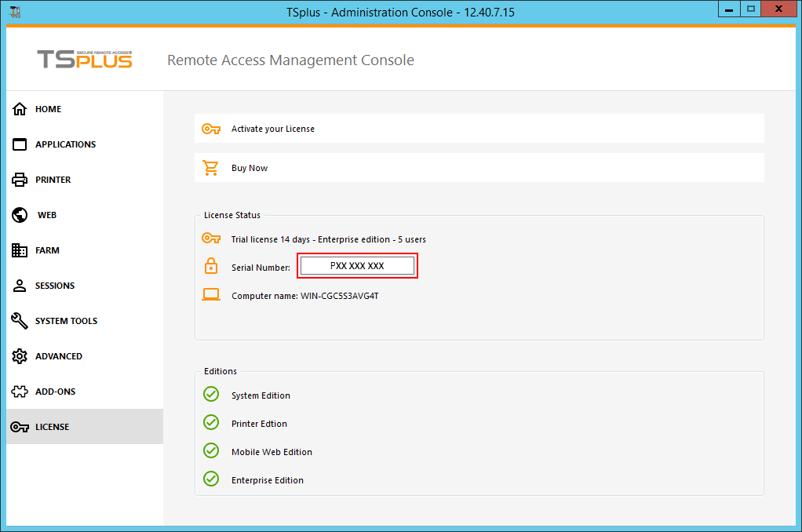This screenshot has width=802, height=532.
Task: Click the Add-Ons puzzle piece icon
Action: click(x=20, y=392)
